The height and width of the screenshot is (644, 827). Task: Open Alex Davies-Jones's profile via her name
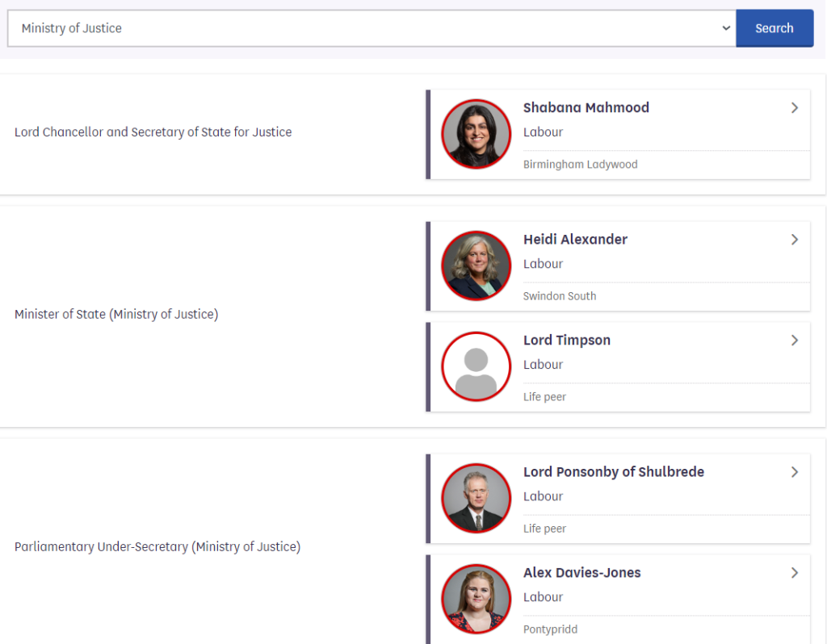581,572
